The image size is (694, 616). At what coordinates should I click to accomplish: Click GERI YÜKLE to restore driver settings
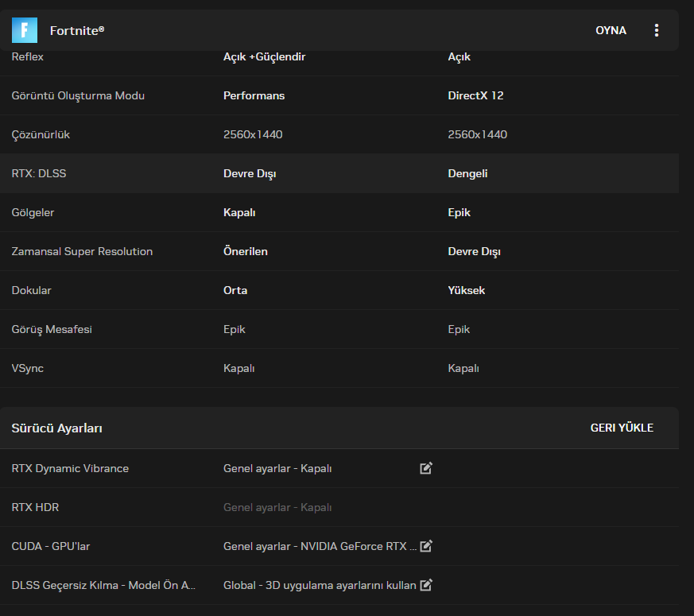pos(622,428)
